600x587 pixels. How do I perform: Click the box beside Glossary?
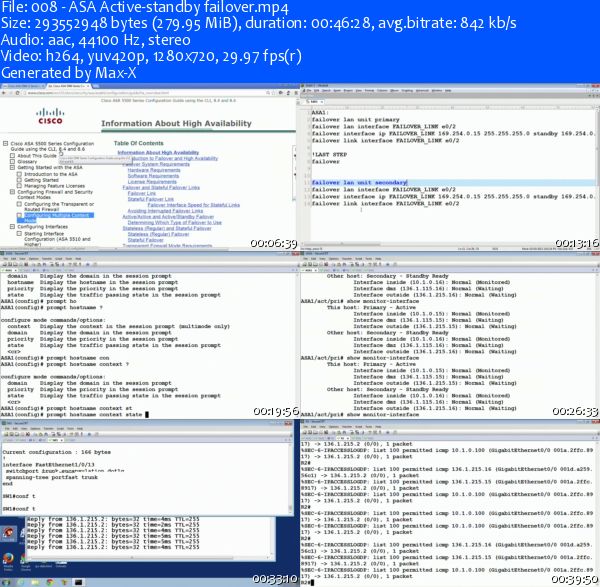(x=12, y=161)
